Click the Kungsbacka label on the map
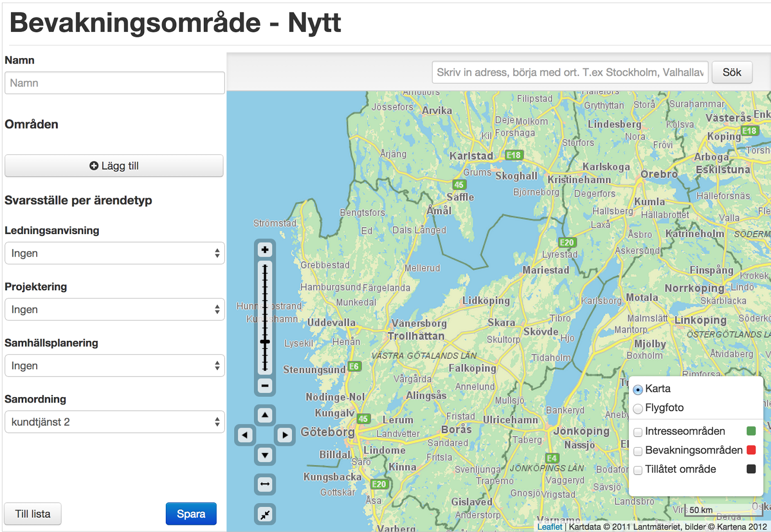Image resolution: width=771 pixels, height=532 pixels. [x=332, y=477]
